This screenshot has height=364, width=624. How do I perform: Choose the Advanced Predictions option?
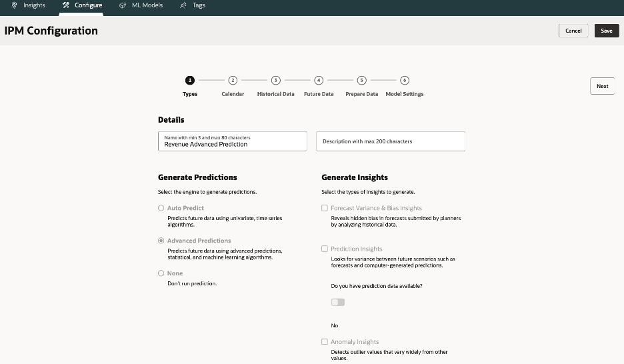coord(161,241)
